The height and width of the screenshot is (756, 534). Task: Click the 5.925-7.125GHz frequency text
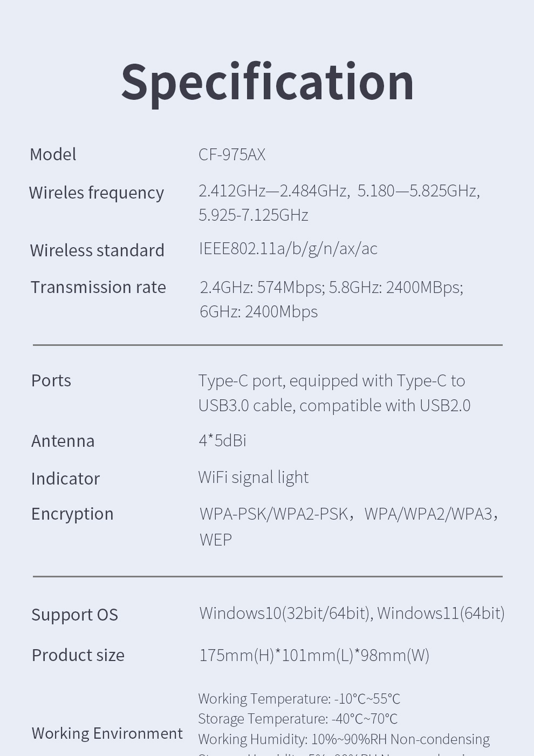(x=253, y=215)
